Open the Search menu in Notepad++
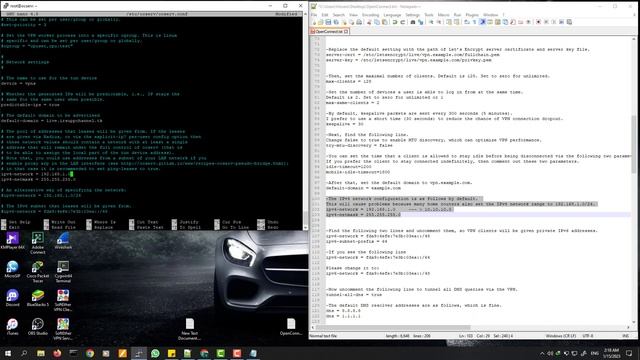 pyautogui.click(x=338, y=15)
